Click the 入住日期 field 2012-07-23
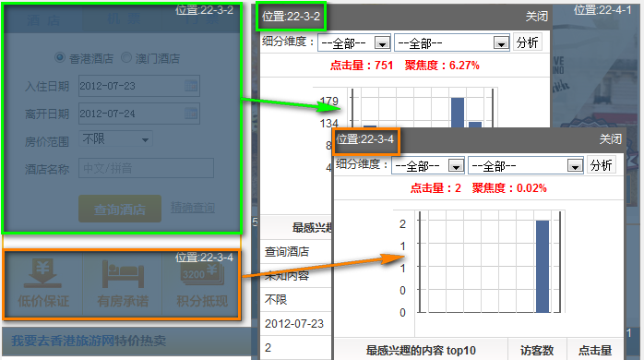This screenshot has height=360, width=644. point(139,86)
